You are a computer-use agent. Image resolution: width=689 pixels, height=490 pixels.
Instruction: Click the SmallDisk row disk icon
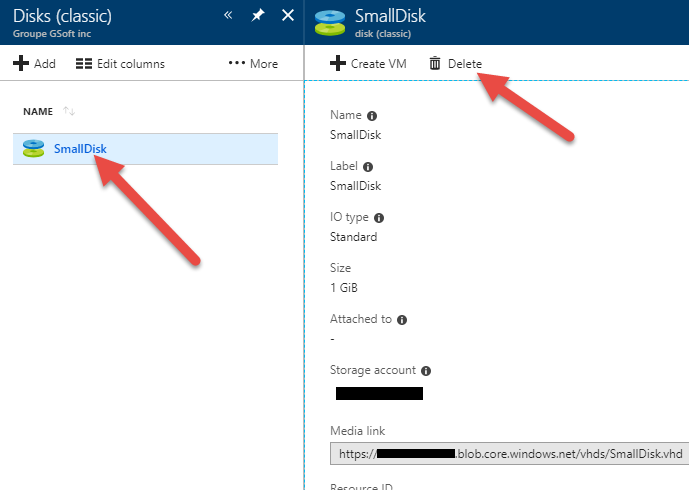click(x=33, y=149)
